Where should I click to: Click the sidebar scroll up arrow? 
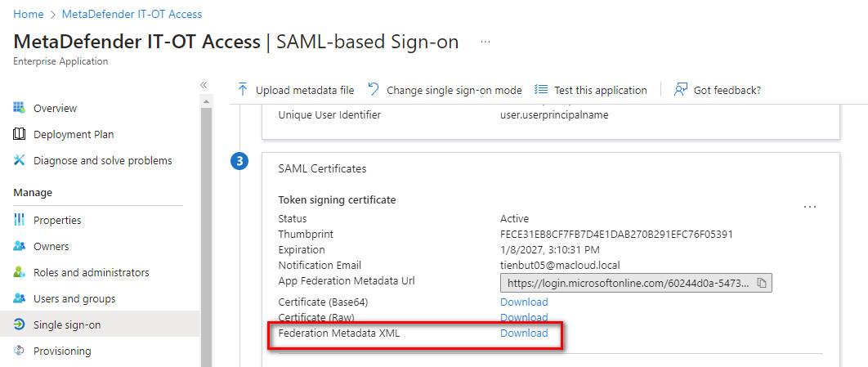click(x=206, y=102)
